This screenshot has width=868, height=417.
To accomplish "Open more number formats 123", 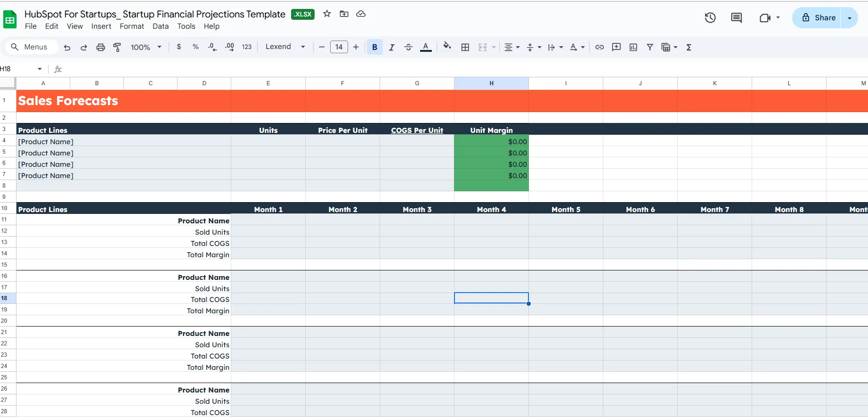I will pos(247,47).
